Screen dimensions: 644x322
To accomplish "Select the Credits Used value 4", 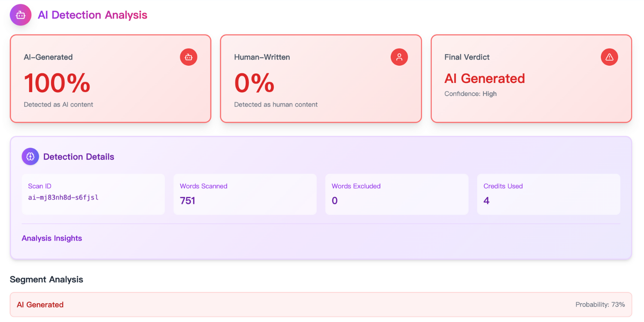I will (486, 200).
